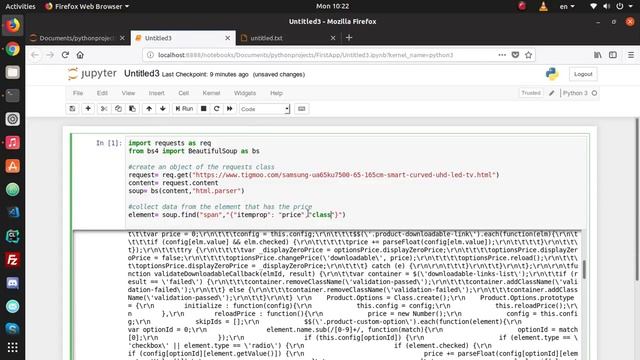Close the Untitled3 browser tab

tap(227, 38)
